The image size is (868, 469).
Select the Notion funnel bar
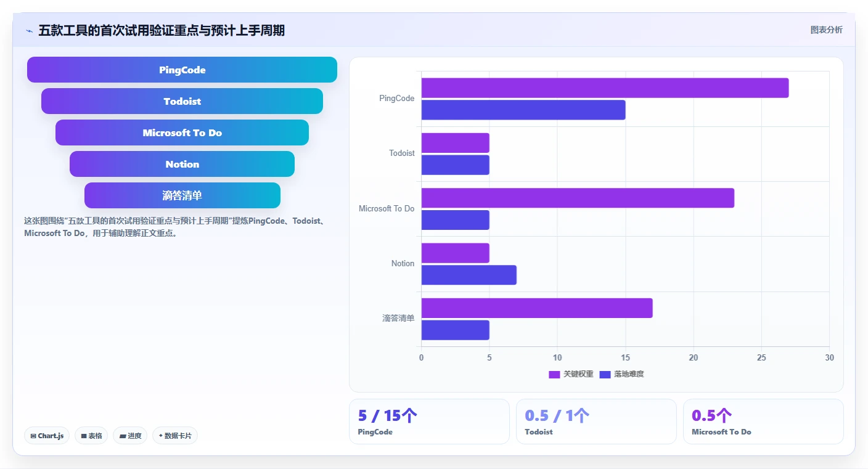182,164
